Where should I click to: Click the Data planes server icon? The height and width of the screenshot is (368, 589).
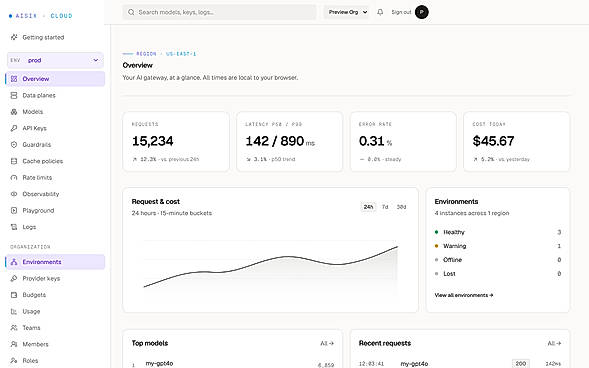point(14,95)
